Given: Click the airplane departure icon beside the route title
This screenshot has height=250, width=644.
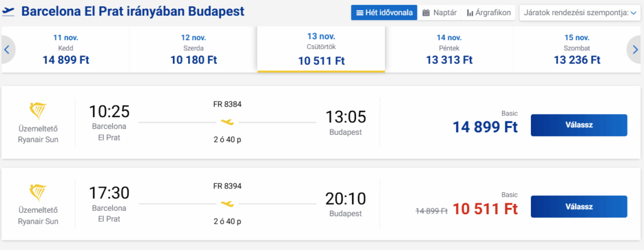Looking at the screenshot, I should [x=8, y=12].
